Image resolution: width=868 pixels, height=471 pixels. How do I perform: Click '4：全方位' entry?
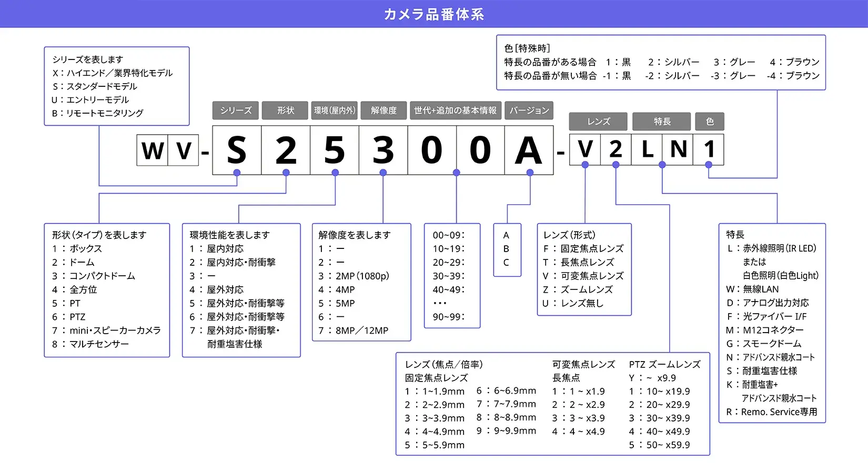click(74, 289)
